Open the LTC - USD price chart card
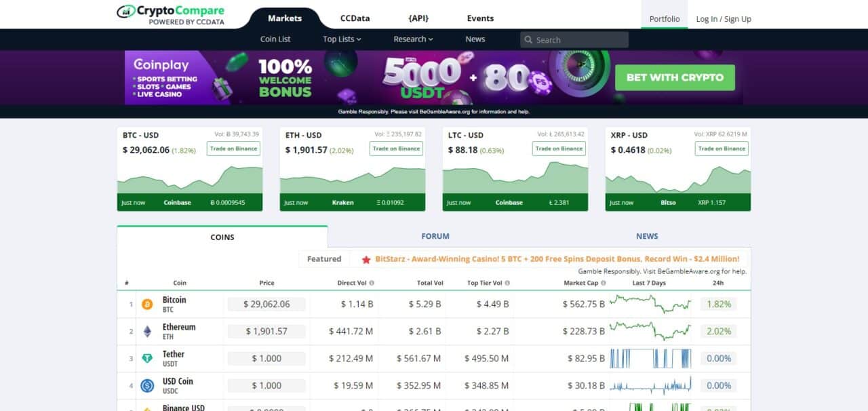Image resolution: width=868 pixels, height=411 pixels. coord(515,169)
